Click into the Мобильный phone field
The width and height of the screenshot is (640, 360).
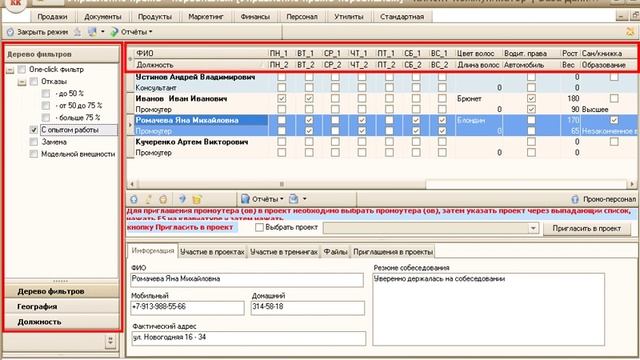coord(187,307)
